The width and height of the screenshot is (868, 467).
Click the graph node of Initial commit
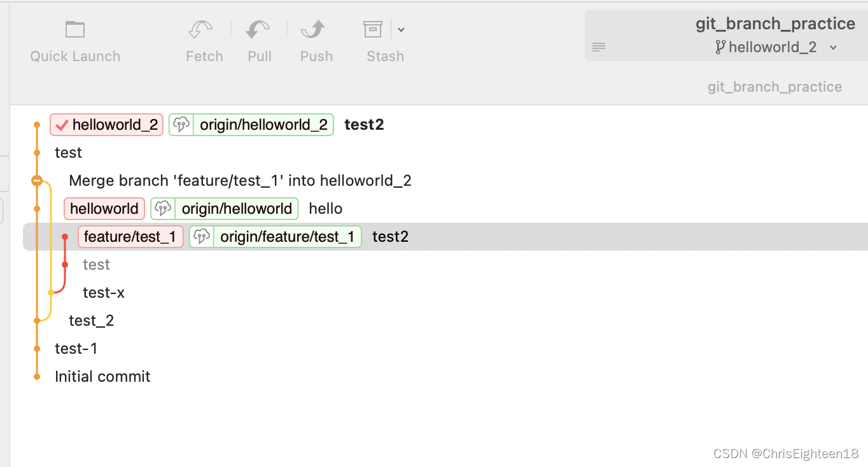[37, 377]
